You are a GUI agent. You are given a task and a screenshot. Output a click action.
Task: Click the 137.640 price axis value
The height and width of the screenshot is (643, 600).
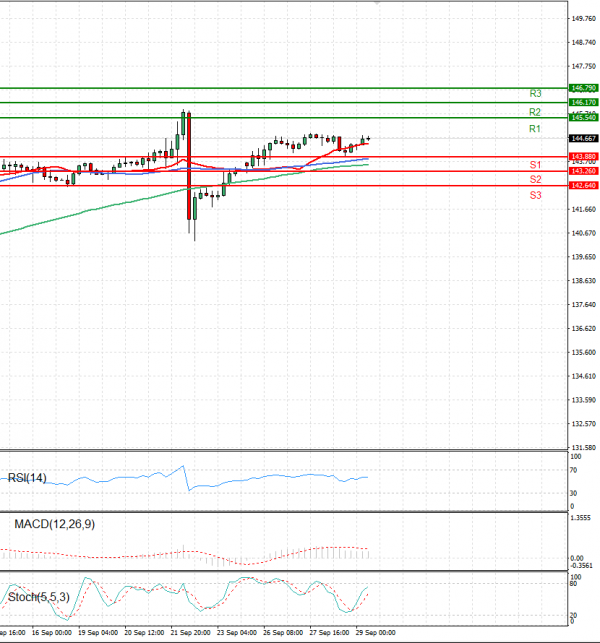pos(584,305)
